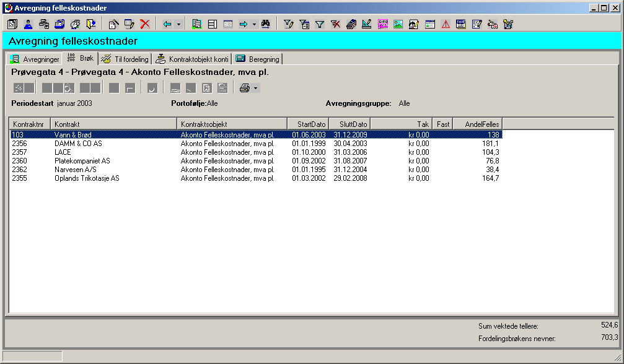The image size is (624, 364).
Task: Click the filter with pencil icon
Action: 289,24
